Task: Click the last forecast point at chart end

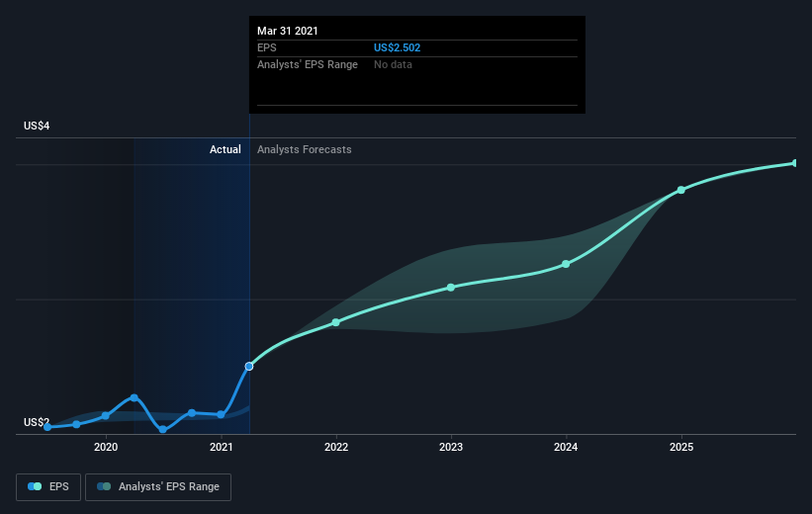Action: coord(795,163)
